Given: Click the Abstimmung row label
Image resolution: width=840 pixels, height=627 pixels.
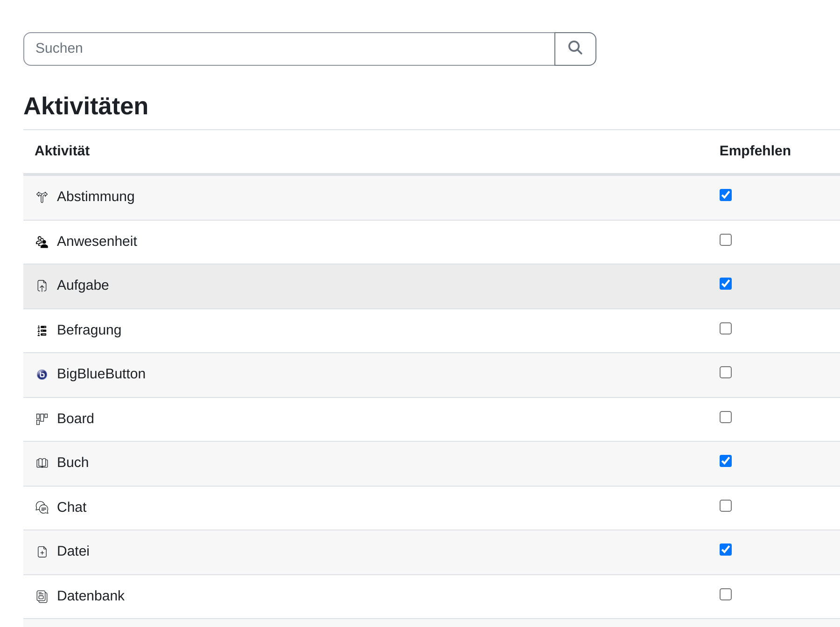Looking at the screenshot, I should [x=96, y=196].
